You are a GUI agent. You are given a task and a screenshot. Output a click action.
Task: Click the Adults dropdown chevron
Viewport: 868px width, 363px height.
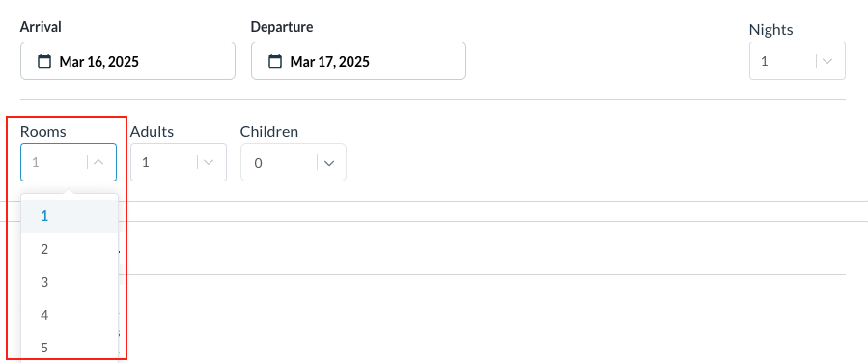click(x=209, y=162)
